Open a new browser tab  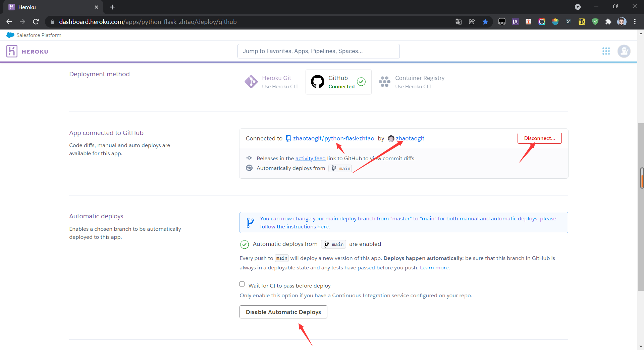click(112, 7)
